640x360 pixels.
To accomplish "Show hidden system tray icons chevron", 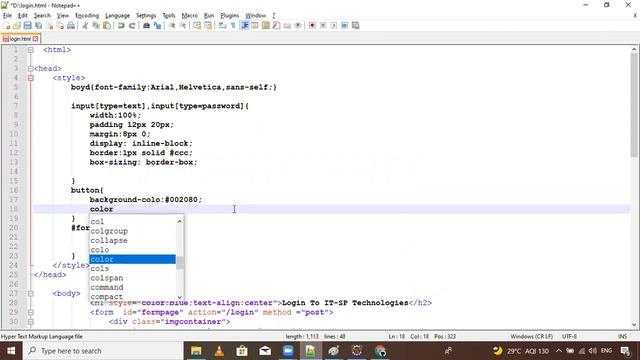I will pos(558,351).
